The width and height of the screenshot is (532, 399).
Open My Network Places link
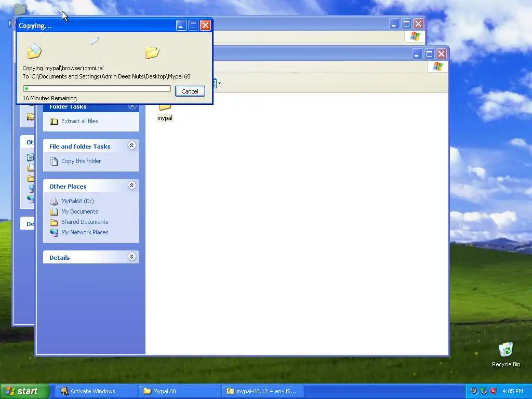click(x=85, y=232)
